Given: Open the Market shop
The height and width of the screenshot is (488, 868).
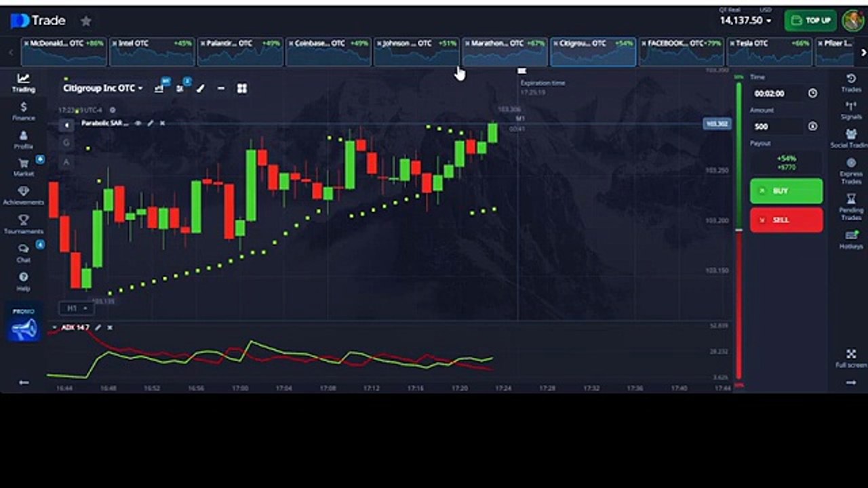Looking at the screenshot, I should [x=23, y=167].
